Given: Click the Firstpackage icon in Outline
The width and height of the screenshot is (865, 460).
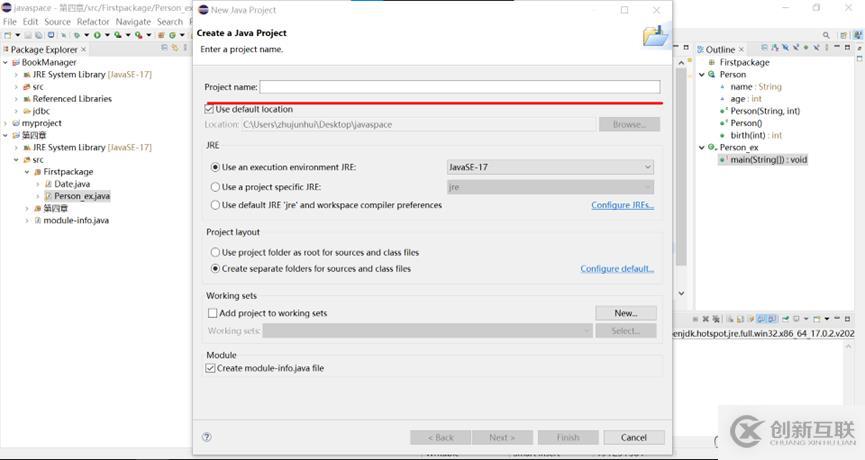Looking at the screenshot, I should (x=712, y=62).
